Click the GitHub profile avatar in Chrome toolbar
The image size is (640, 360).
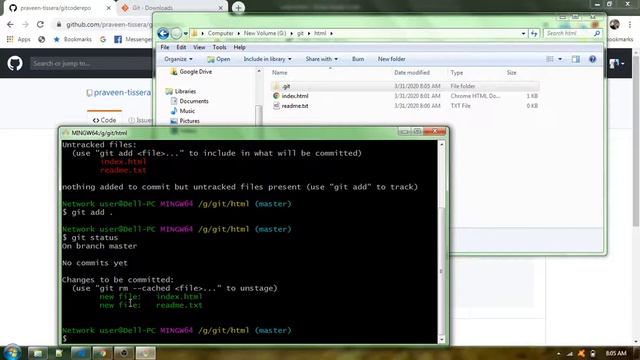[x=614, y=24]
